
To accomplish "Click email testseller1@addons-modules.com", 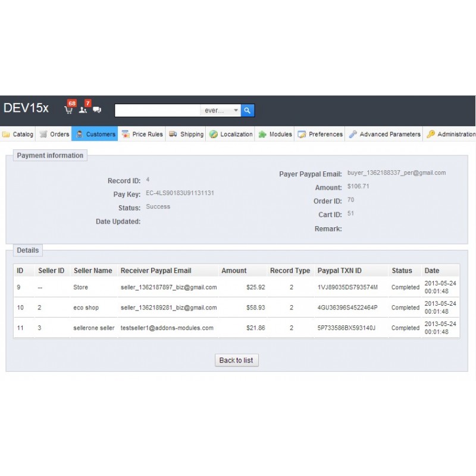I will (167, 328).
